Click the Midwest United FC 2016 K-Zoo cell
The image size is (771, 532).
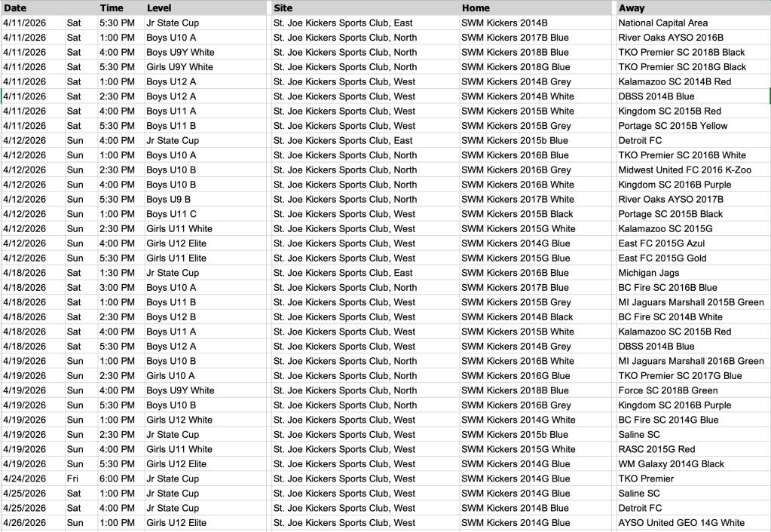click(684, 170)
